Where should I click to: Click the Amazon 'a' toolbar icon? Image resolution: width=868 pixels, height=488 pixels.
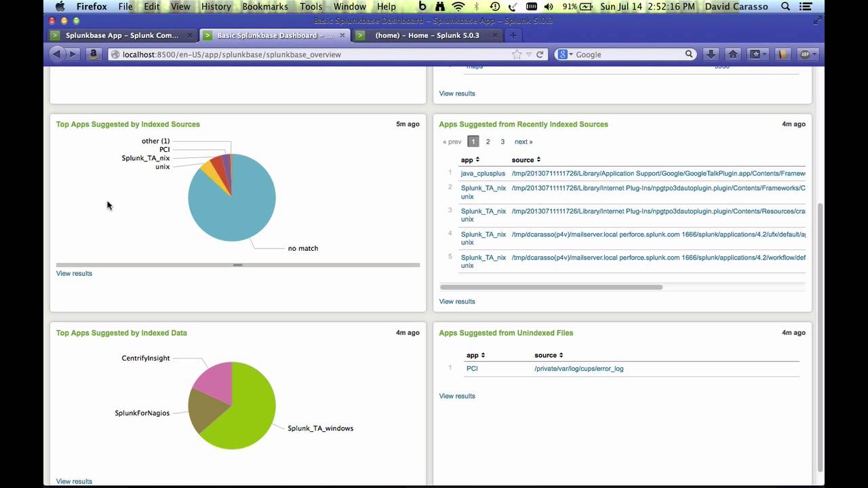tap(94, 54)
